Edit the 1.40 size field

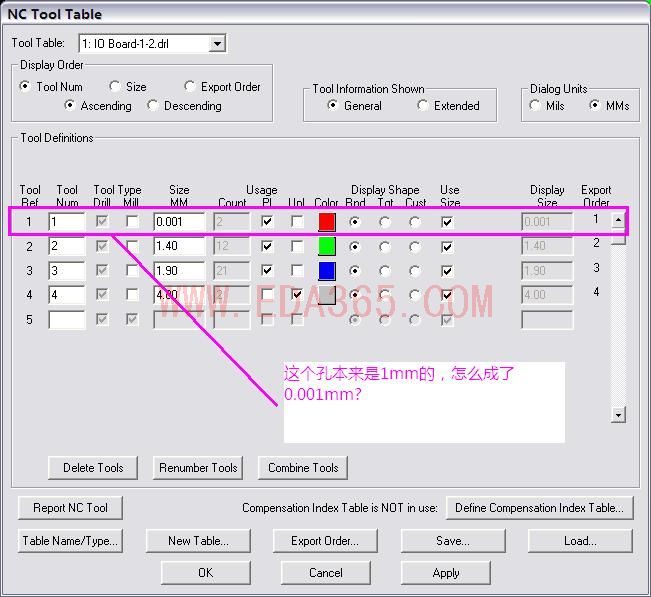pyautogui.click(x=179, y=246)
